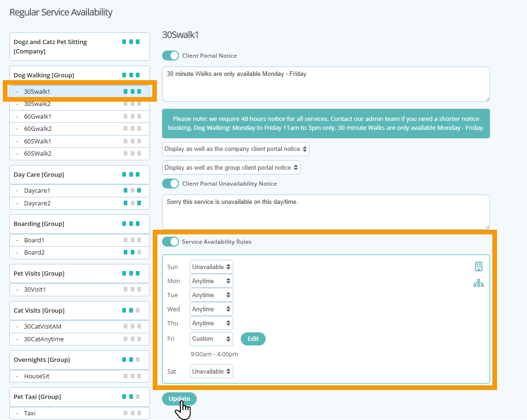The image size is (527, 420).
Task: Open the Sun availability dropdown
Action: (211, 266)
